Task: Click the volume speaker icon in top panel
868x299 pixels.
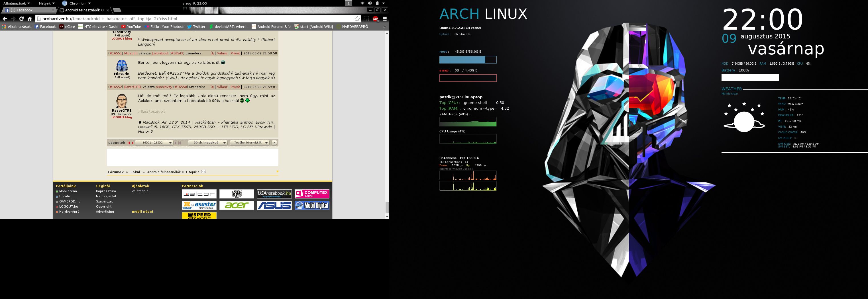Action: tap(370, 3)
